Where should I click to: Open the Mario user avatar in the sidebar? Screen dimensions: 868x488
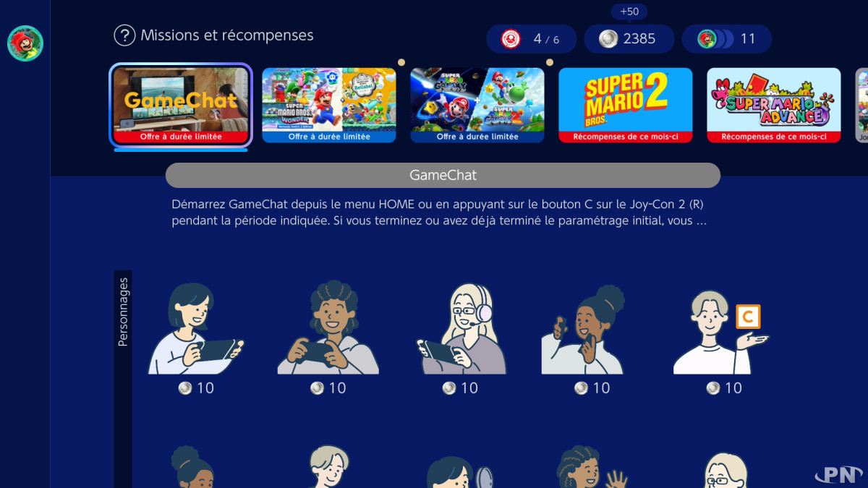(x=25, y=43)
